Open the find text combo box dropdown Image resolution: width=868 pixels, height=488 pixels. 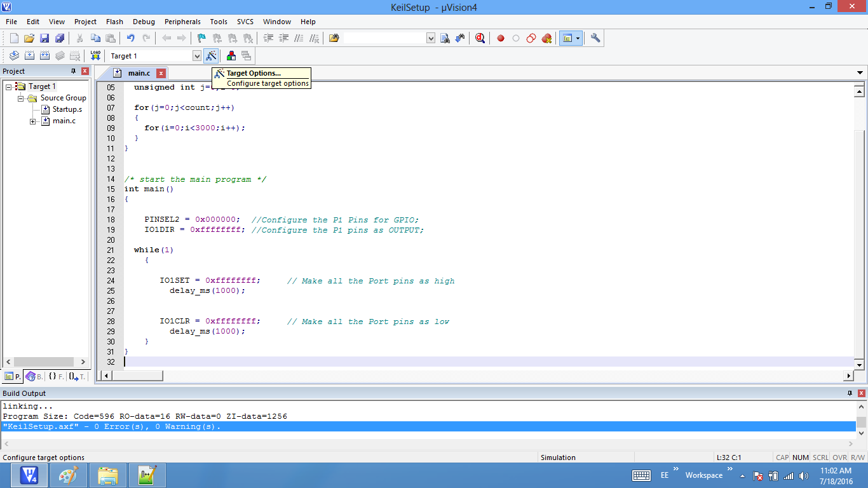431,38
